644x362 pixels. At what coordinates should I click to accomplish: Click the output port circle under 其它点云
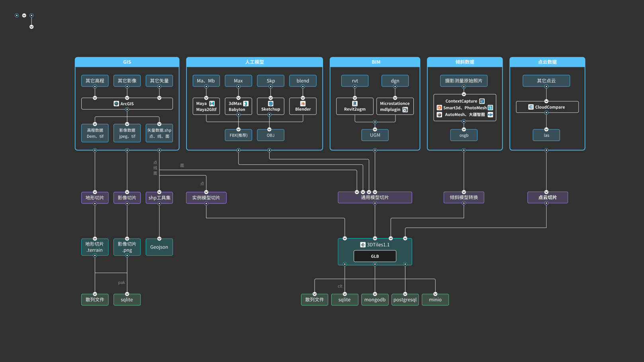pos(546,86)
